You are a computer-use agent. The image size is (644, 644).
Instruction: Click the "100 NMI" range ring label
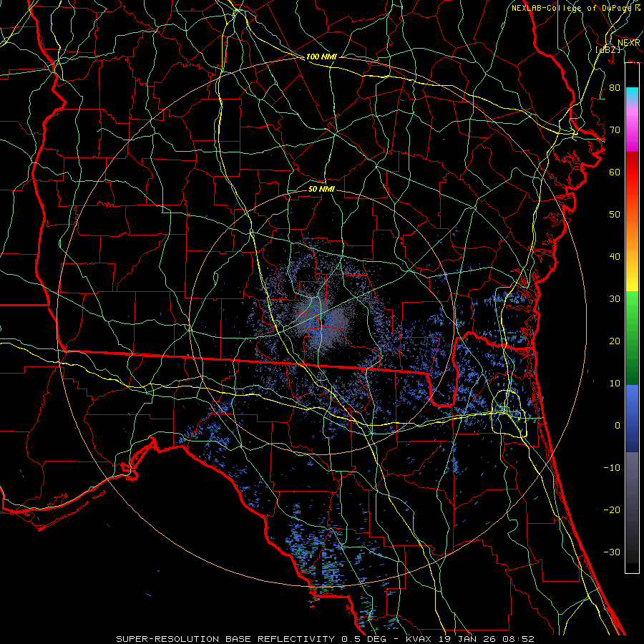[x=321, y=57]
